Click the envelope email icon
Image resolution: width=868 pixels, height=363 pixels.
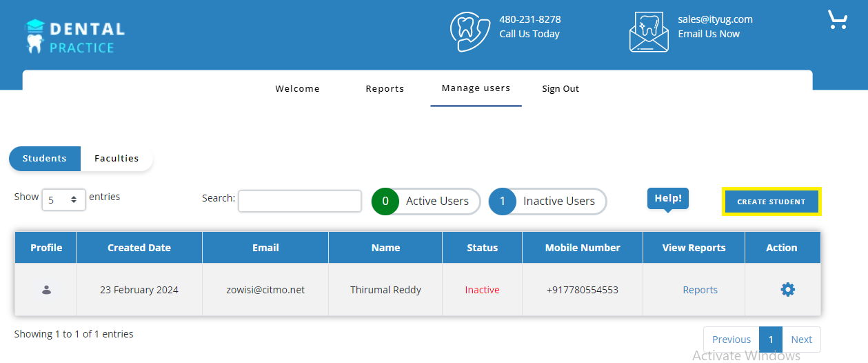(x=649, y=32)
